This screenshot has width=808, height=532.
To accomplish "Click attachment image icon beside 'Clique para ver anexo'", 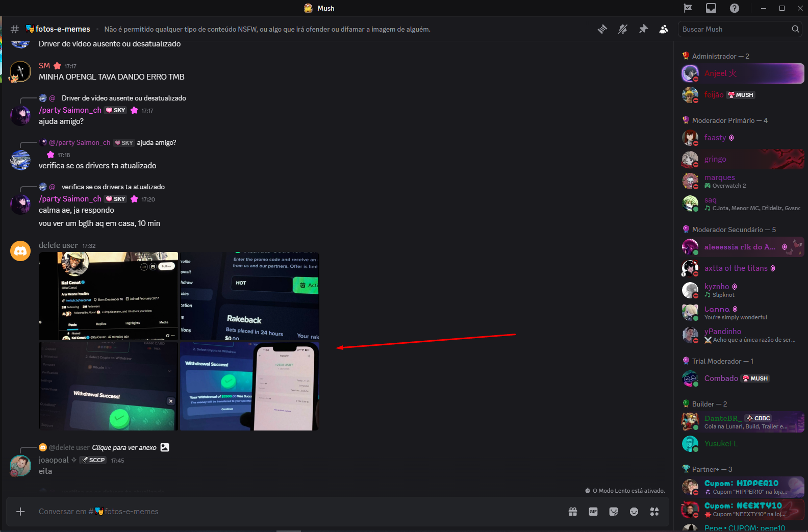I will click(x=165, y=447).
